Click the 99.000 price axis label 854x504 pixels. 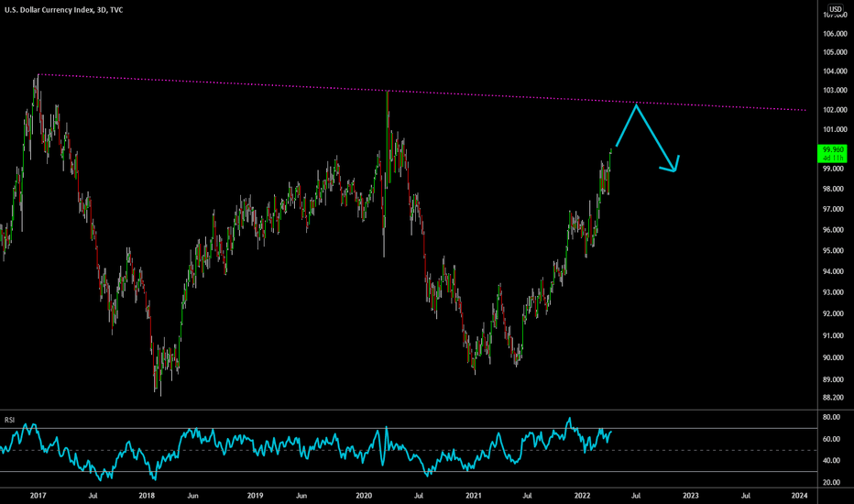(835, 169)
